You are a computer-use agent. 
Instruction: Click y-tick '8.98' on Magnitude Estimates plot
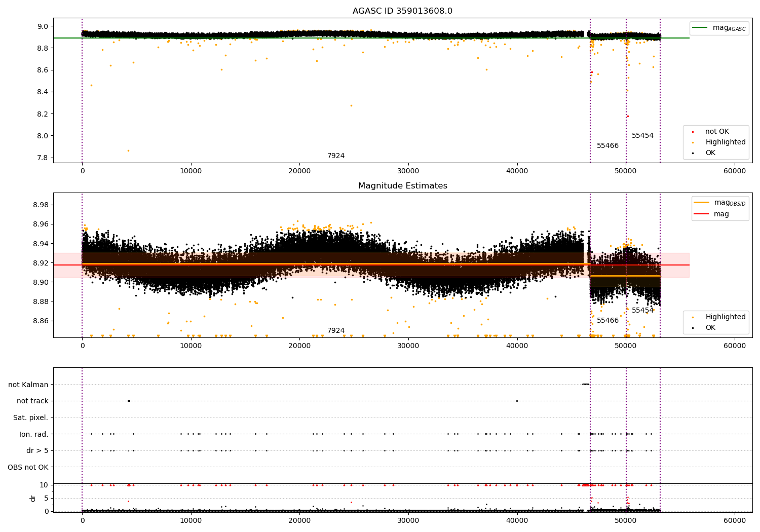coord(41,205)
